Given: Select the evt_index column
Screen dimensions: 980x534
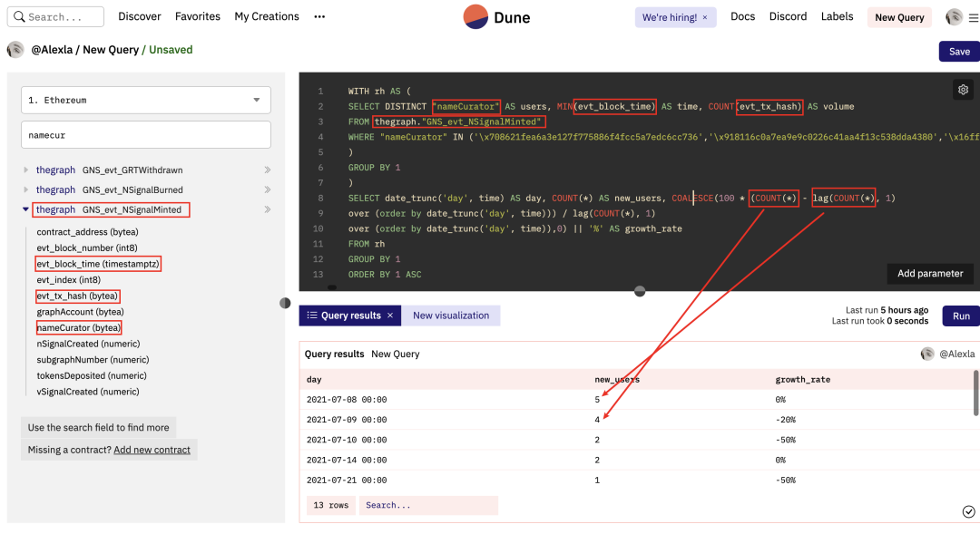Looking at the screenshot, I should pyautogui.click(x=69, y=280).
